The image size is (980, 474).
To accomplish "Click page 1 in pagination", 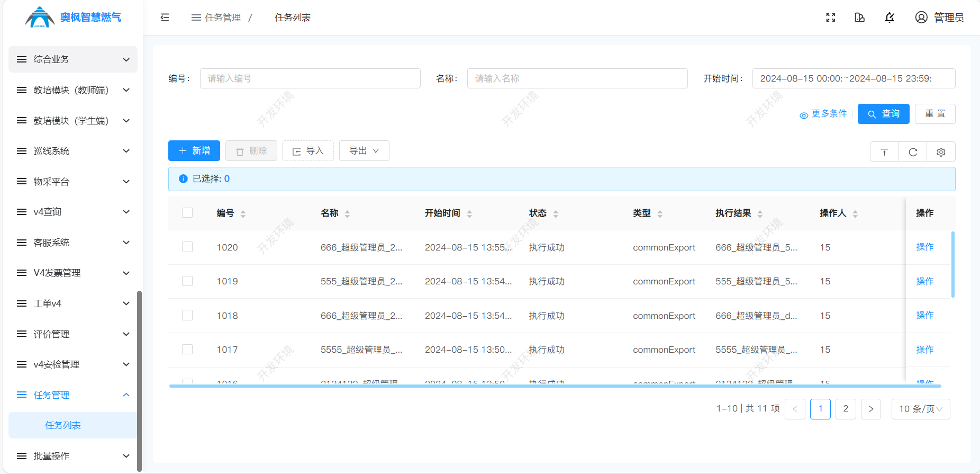I will click(820, 409).
